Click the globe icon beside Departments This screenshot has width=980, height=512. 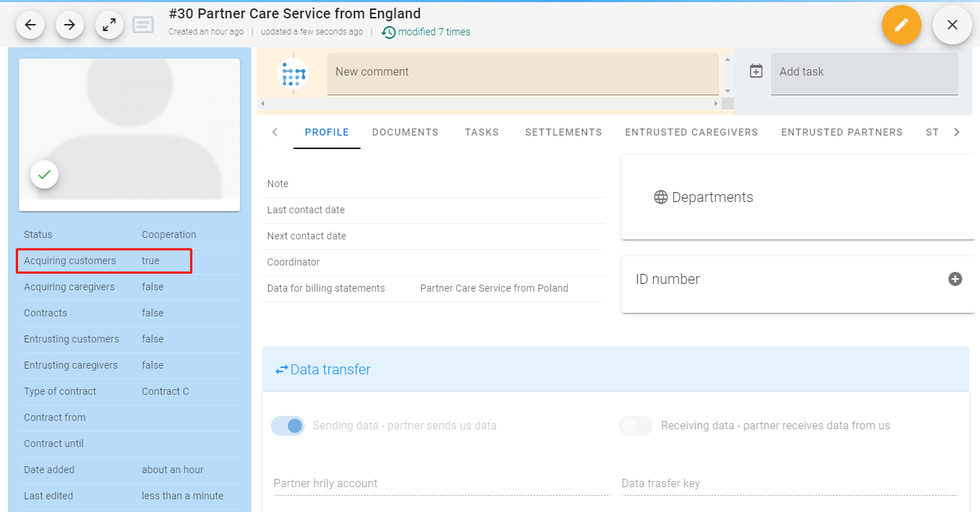[660, 197]
